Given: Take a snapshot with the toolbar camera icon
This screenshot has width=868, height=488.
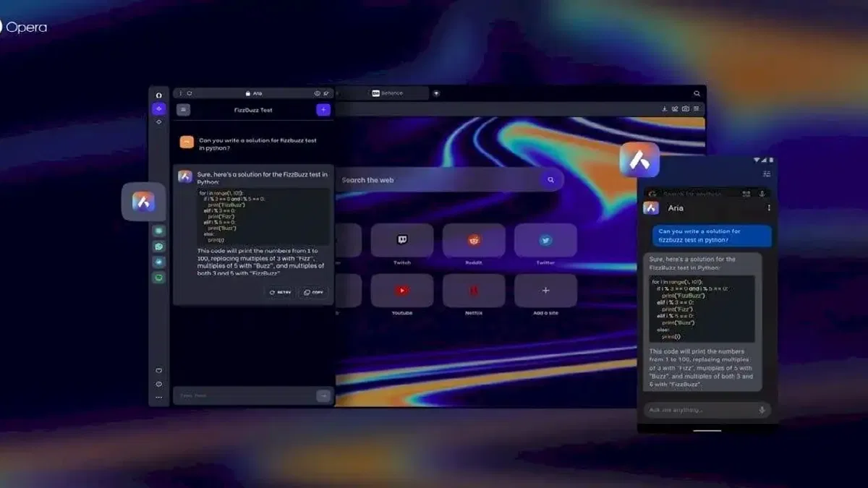Looking at the screenshot, I should point(685,109).
